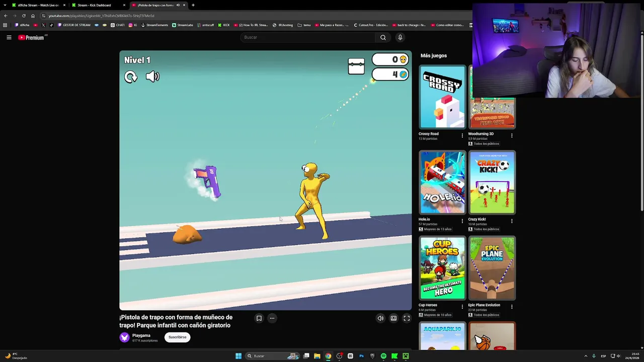This screenshot has width=644, height=362.
Task: Open options menu for Cup Heroes
Action: click(462, 306)
